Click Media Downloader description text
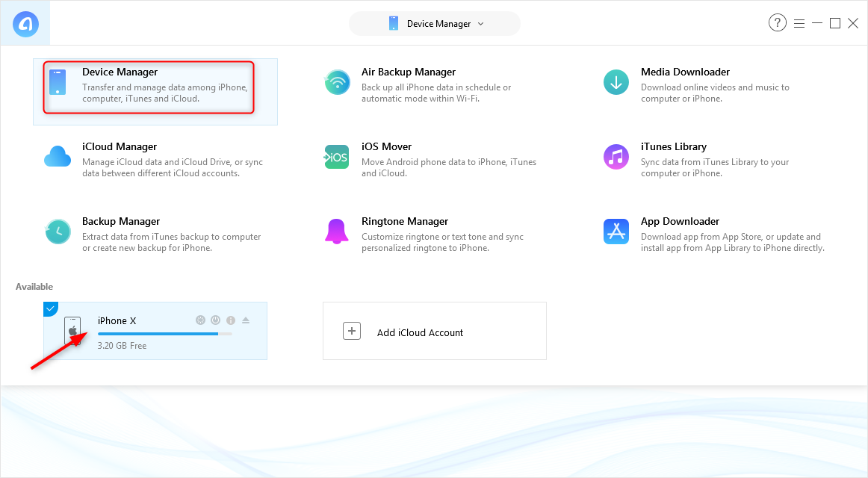 click(715, 93)
